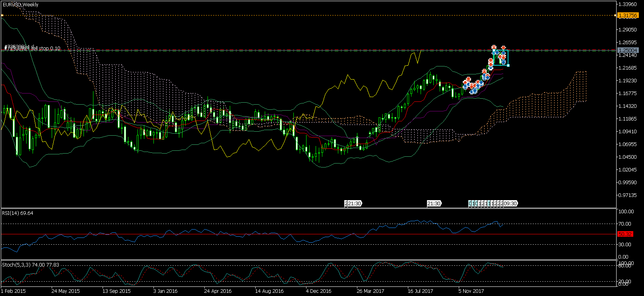Screen dimensions: 644x296
Task: Click the blue buy arrow inside the cyan rectangle's bottom
Action: coord(503,62)
